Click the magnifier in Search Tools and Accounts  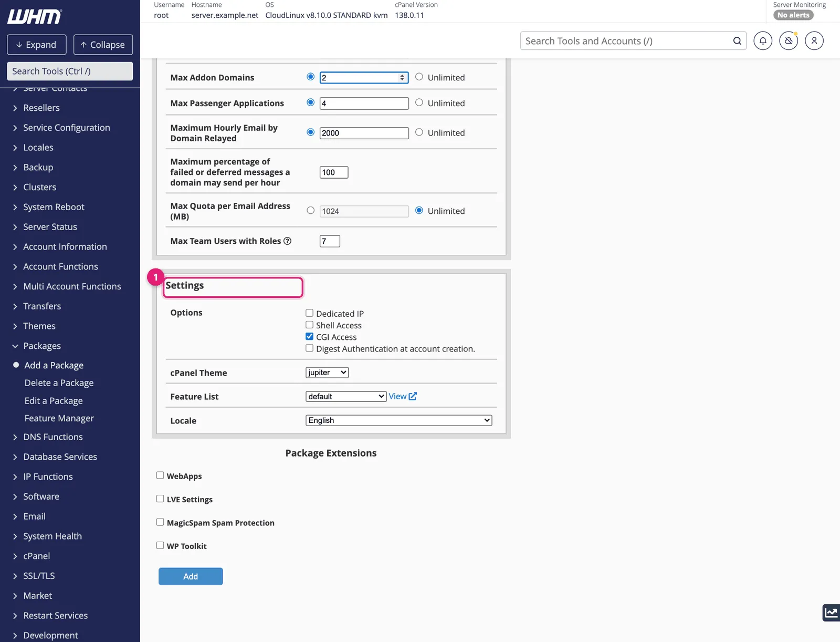(x=737, y=41)
